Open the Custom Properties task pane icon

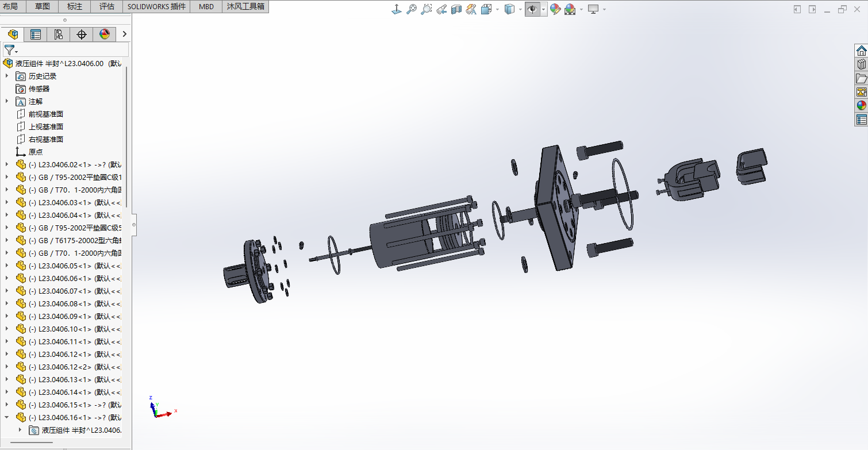[x=861, y=120]
